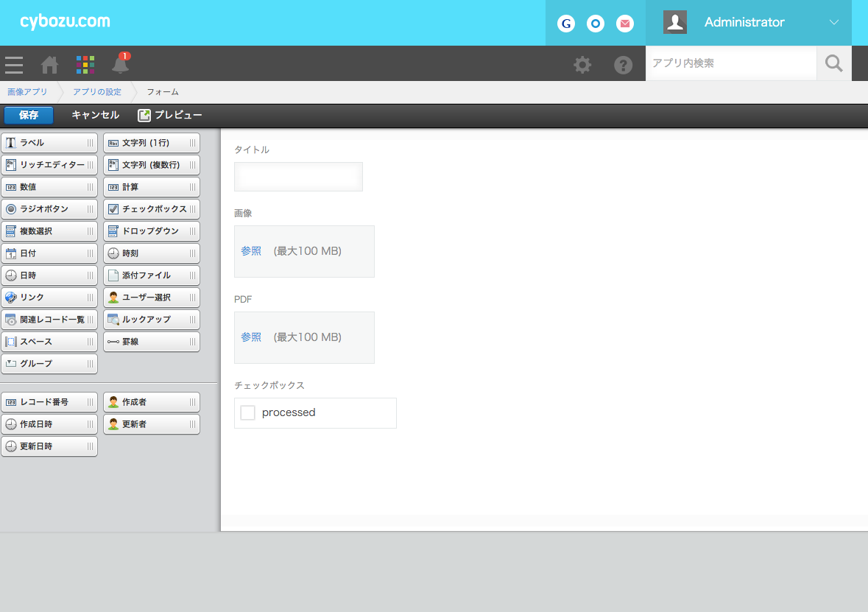Open the blue circle service icon

tap(596, 24)
